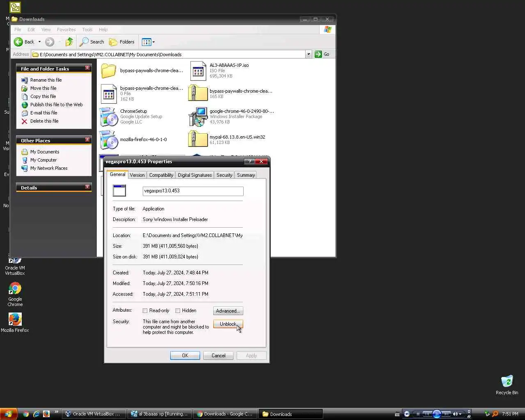Open Google Chrome desktop shortcut
Image resolution: width=525 pixels, height=420 pixels.
click(x=15, y=294)
